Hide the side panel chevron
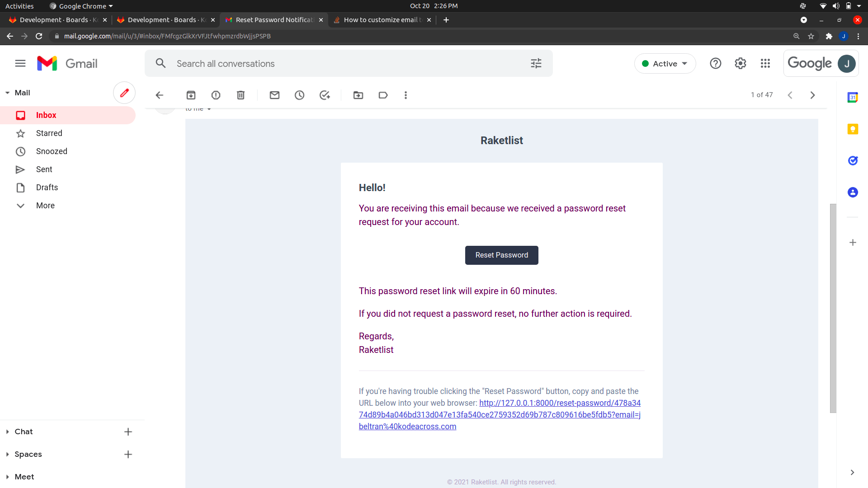The height and width of the screenshot is (488, 868). [x=852, y=472]
